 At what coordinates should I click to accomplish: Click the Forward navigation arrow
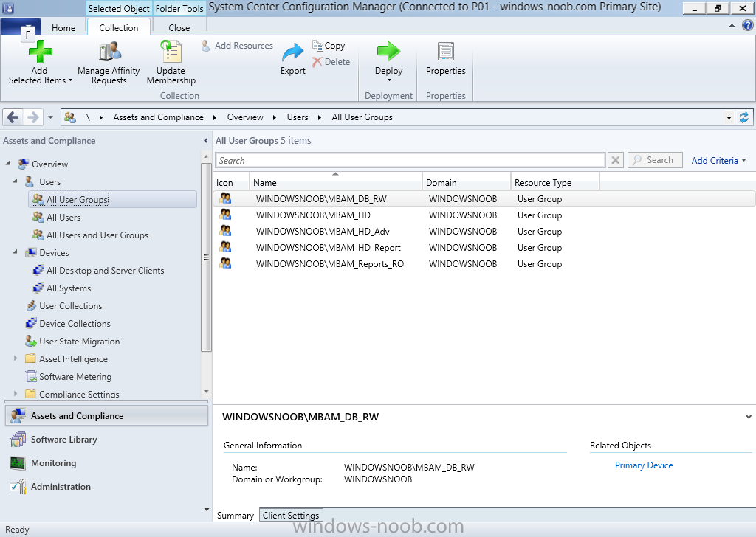pos(32,117)
